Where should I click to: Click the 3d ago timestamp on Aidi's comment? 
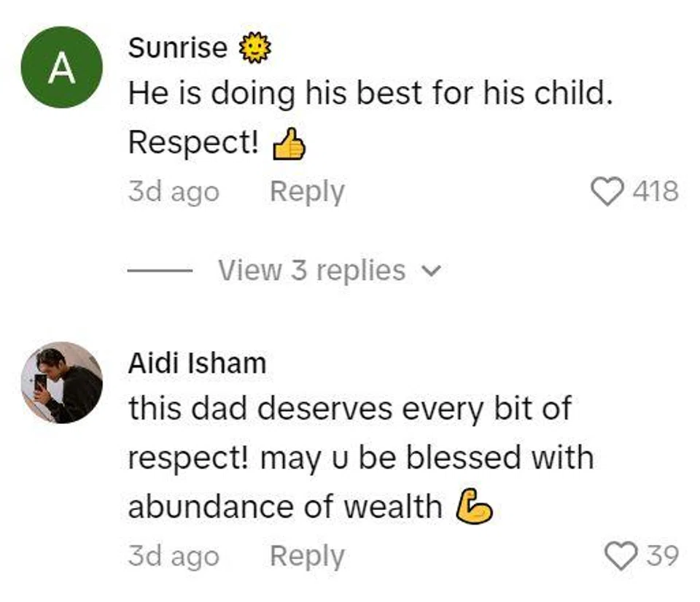pos(173,556)
